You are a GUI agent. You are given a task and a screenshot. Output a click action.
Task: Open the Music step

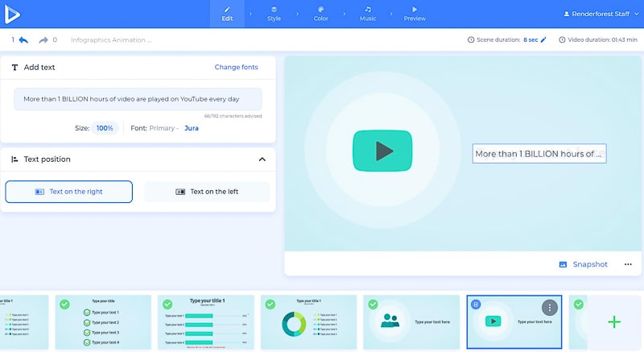tap(368, 14)
